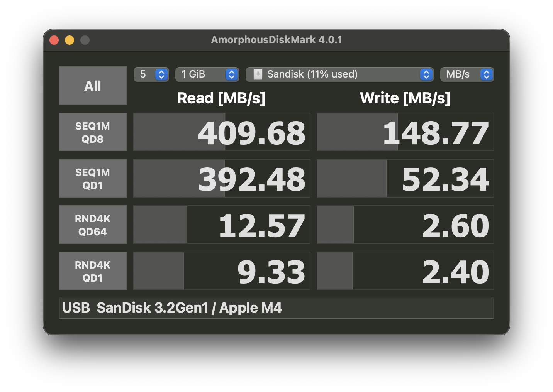
Task: Run the RND4K QD1 benchmark
Action: point(93,271)
